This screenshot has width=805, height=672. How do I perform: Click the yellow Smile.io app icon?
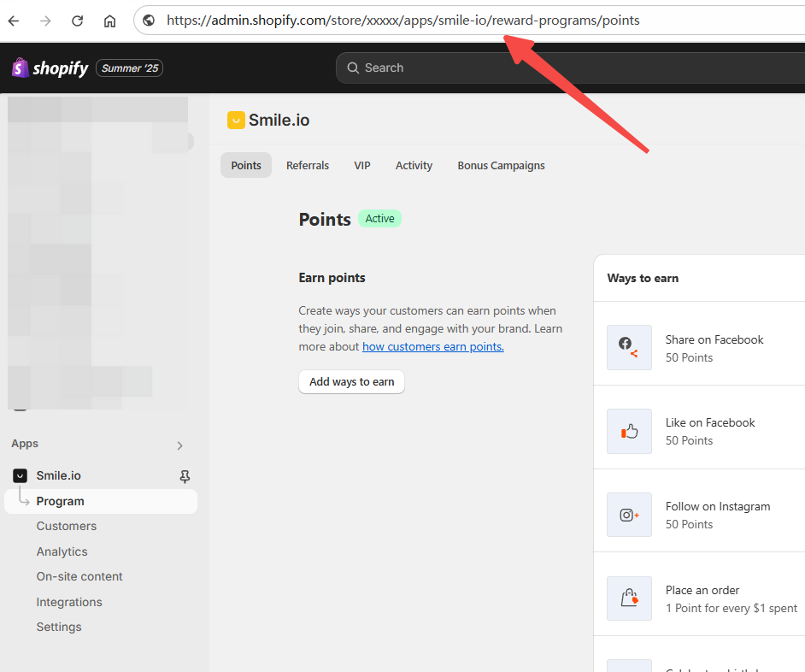pos(236,121)
